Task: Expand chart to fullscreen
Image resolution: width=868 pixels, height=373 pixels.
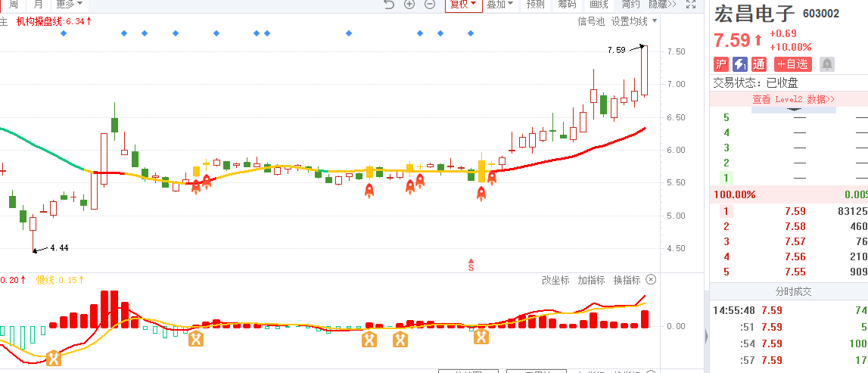Action: coord(691,5)
